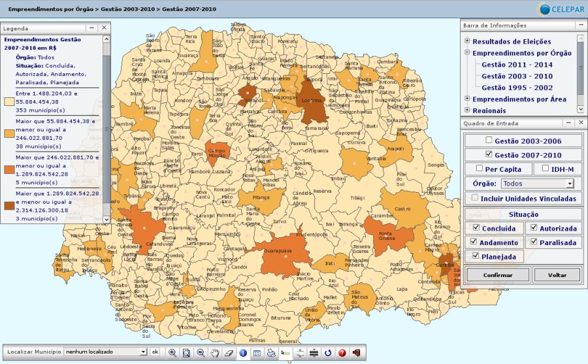The width and height of the screenshot is (588, 364).
Task: Activate the blue information tool
Action: 243,352
